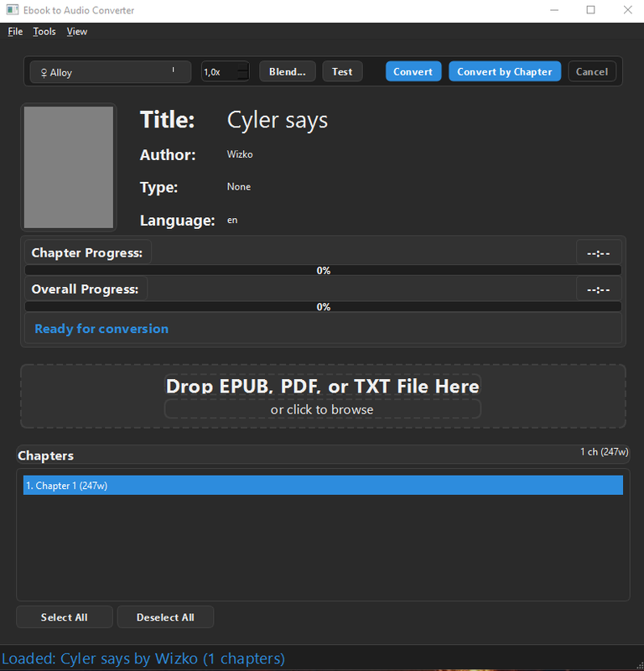644x671 pixels.
Task: Minimize the converter window
Action: (x=554, y=10)
